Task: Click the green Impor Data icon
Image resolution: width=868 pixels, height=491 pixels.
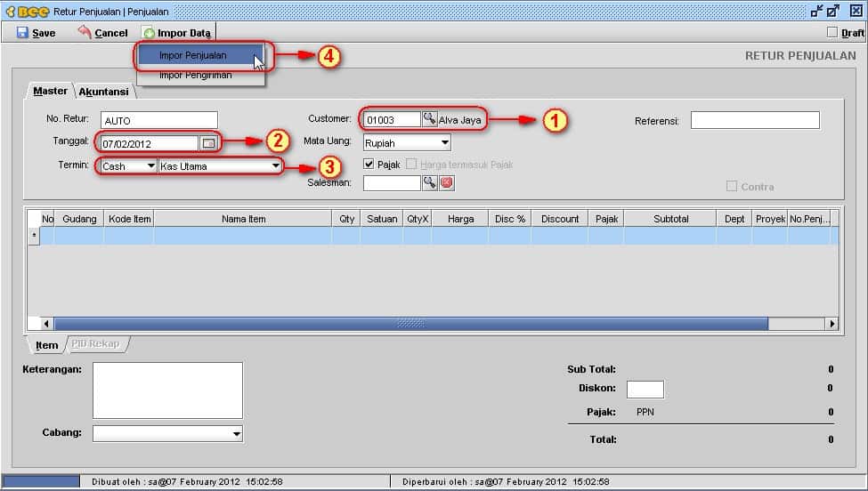Action: tap(149, 33)
